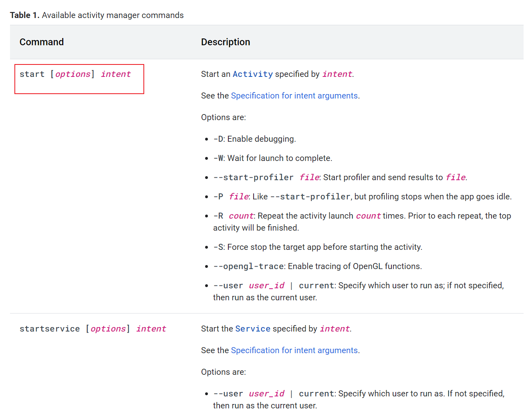Click the -W Wait for launch option

tap(272, 158)
